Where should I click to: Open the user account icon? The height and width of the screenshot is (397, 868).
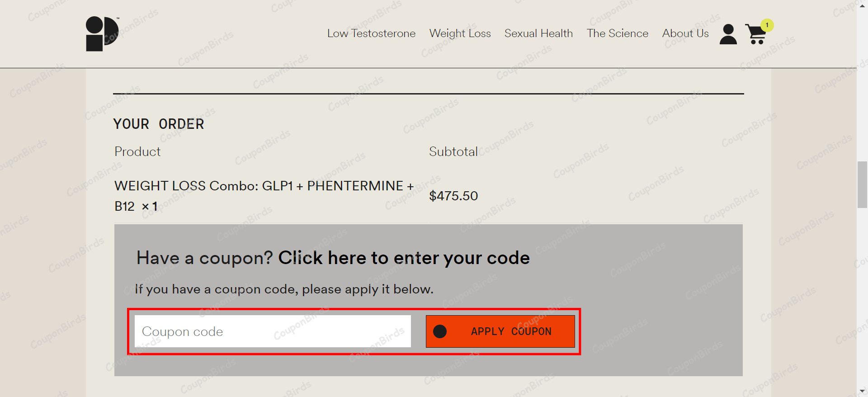(728, 34)
